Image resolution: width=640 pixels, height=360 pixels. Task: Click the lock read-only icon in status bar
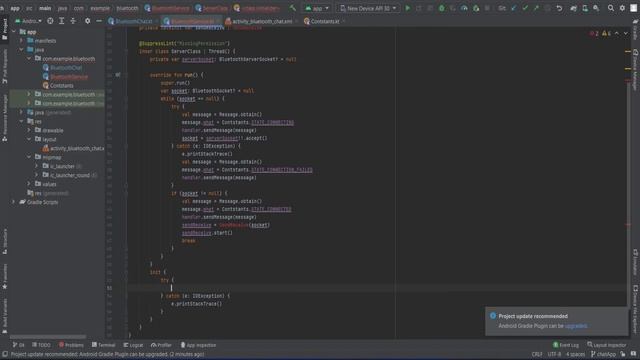pos(623,354)
